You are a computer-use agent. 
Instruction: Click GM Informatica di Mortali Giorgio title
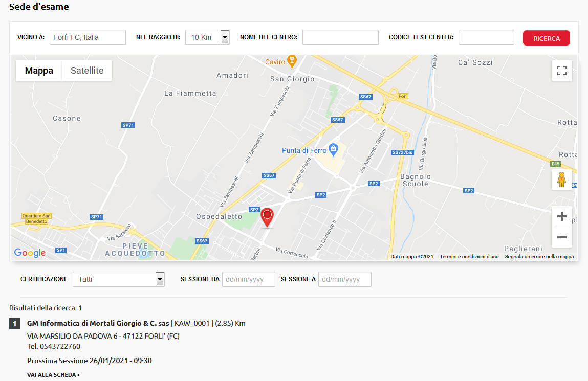(98, 323)
